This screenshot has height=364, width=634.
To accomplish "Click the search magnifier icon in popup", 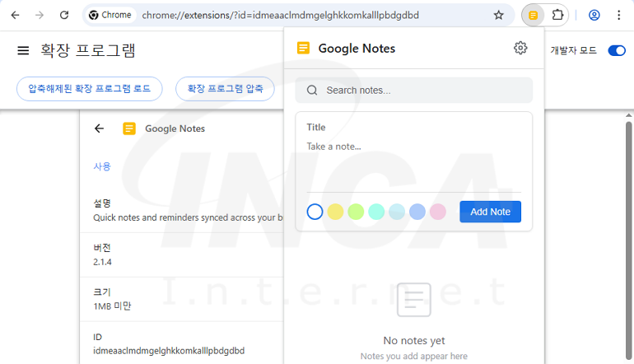I will click(x=312, y=90).
